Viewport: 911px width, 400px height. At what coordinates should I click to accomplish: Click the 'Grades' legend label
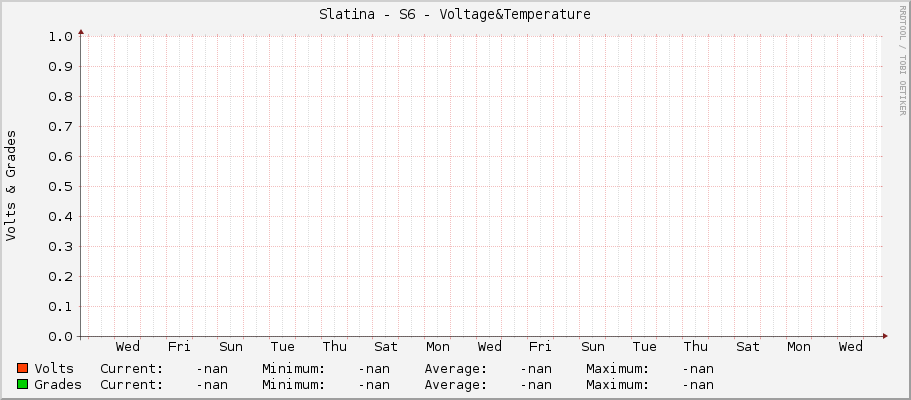58,384
